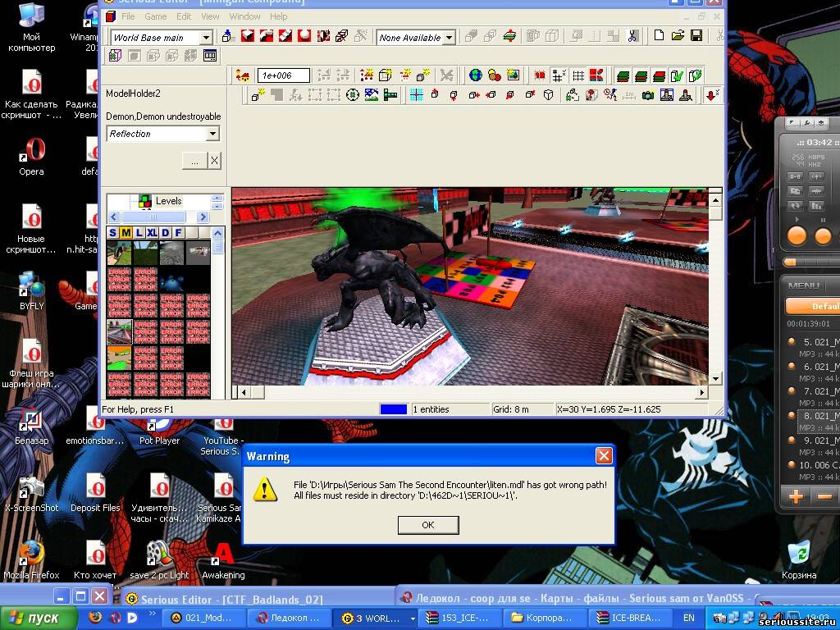Expand the taskbar 3 WORL... group arrow
The height and width of the screenshot is (630, 840).
(413, 619)
